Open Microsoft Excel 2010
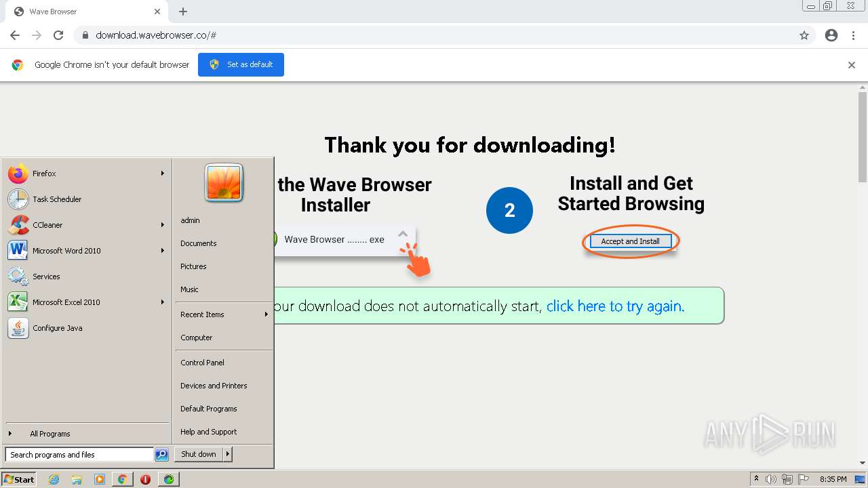The width and height of the screenshot is (868, 488). click(x=87, y=302)
